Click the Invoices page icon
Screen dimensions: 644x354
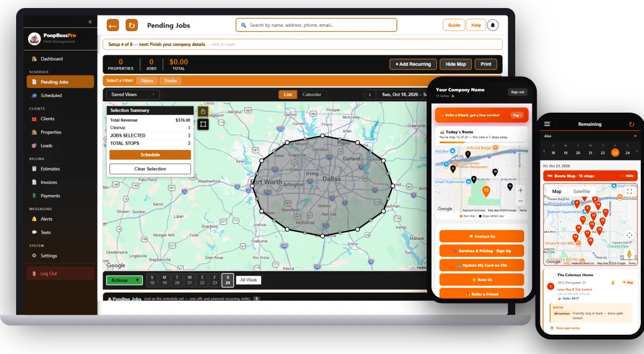[x=34, y=182]
